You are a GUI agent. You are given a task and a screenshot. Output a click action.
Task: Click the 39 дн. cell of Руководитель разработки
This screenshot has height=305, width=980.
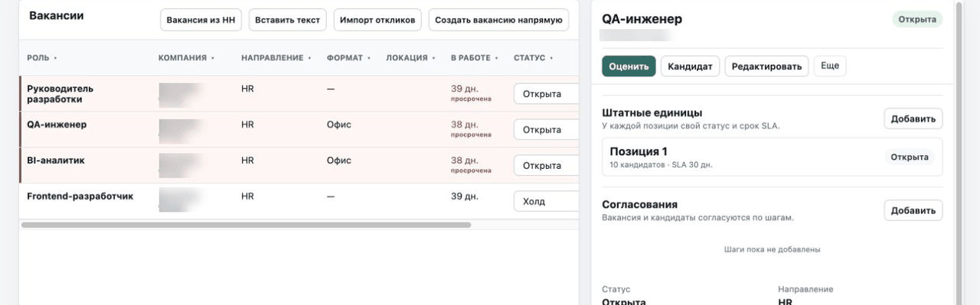[x=464, y=89]
